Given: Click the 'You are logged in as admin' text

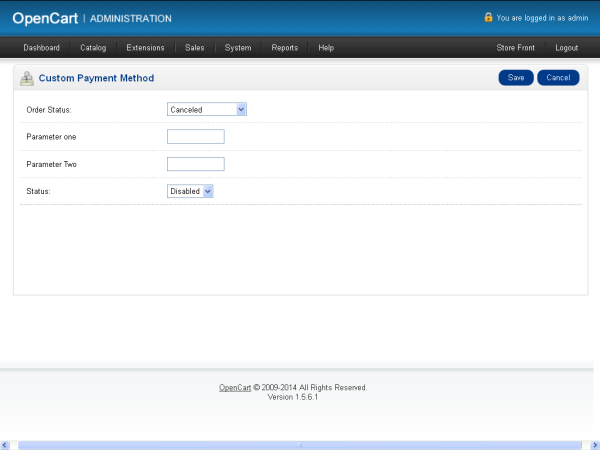Looking at the screenshot, I should pos(542,18).
